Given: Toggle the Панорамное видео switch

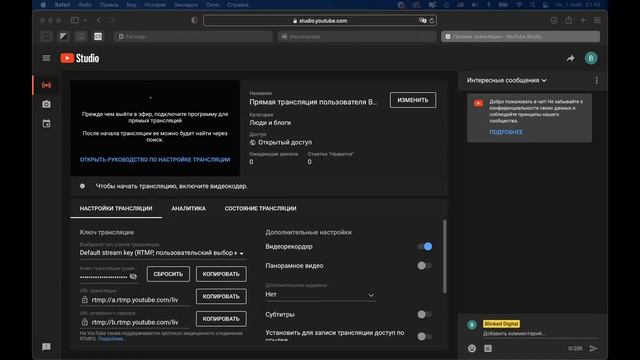Looking at the screenshot, I should click(424, 266).
